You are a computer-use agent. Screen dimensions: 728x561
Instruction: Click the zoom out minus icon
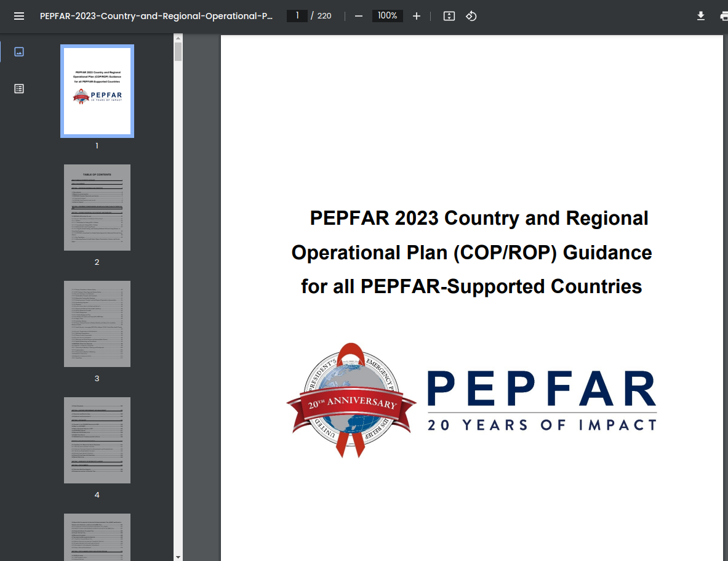click(x=359, y=16)
